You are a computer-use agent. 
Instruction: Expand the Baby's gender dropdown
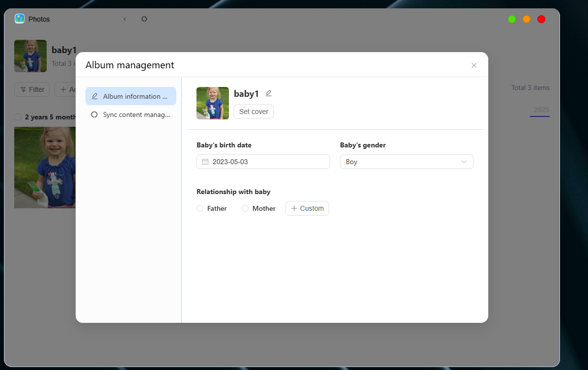(407, 162)
